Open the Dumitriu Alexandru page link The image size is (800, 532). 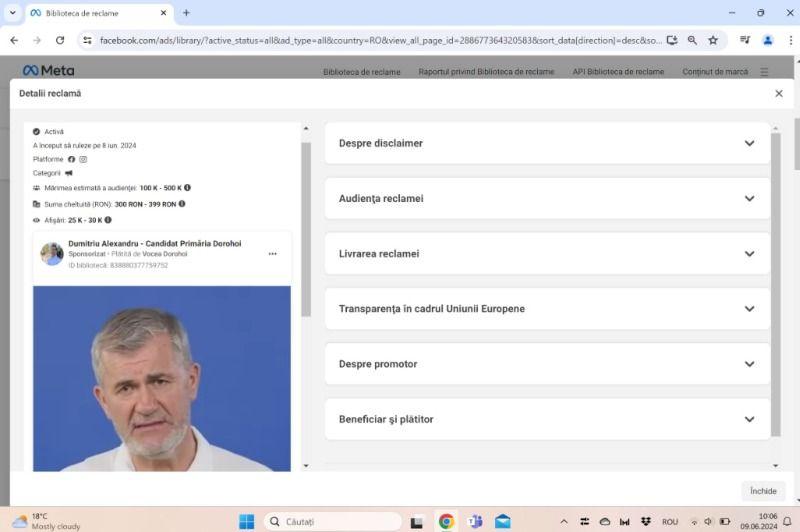click(154, 244)
